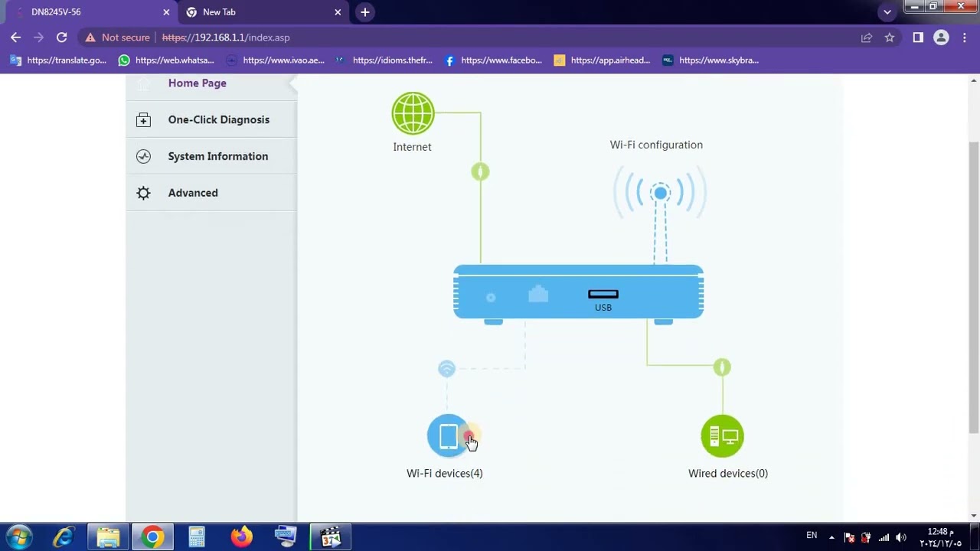This screenshot has height=551, width=980.
Task: Open the skybra bookmark
Action: click(x=710, y=60)
